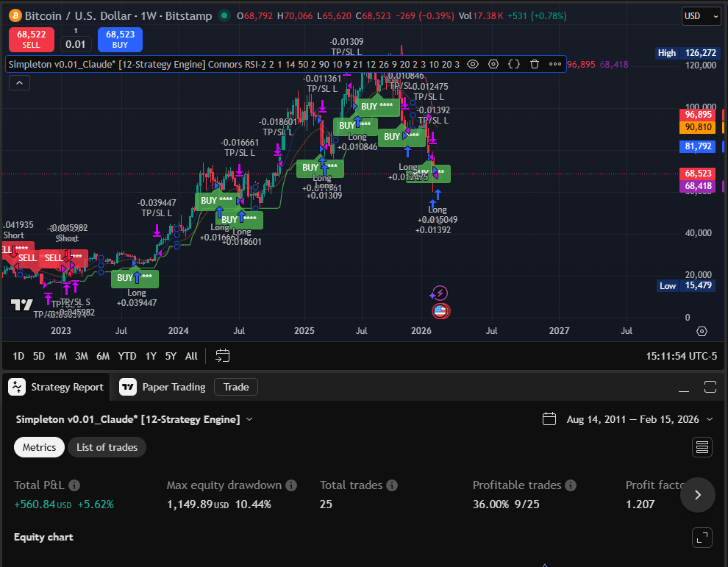This screenshot has height=567, width=728.
Task: Open the USD currency dropdown
Action: point(701,15)
